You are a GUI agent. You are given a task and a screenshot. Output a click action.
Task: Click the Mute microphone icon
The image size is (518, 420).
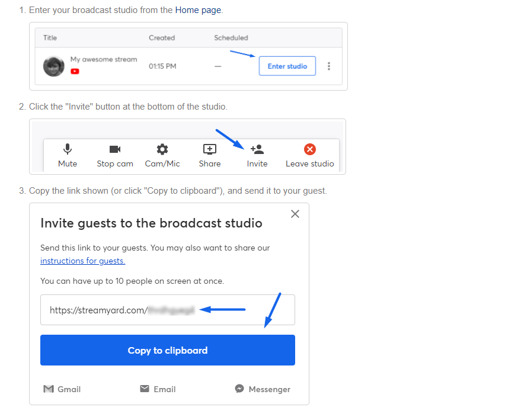click(68, 149)
